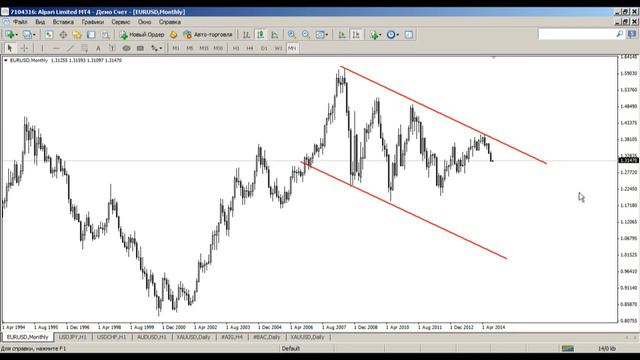Select the rectangle shape tool
This screenshot has width=640, height=360.
[140, 48]
